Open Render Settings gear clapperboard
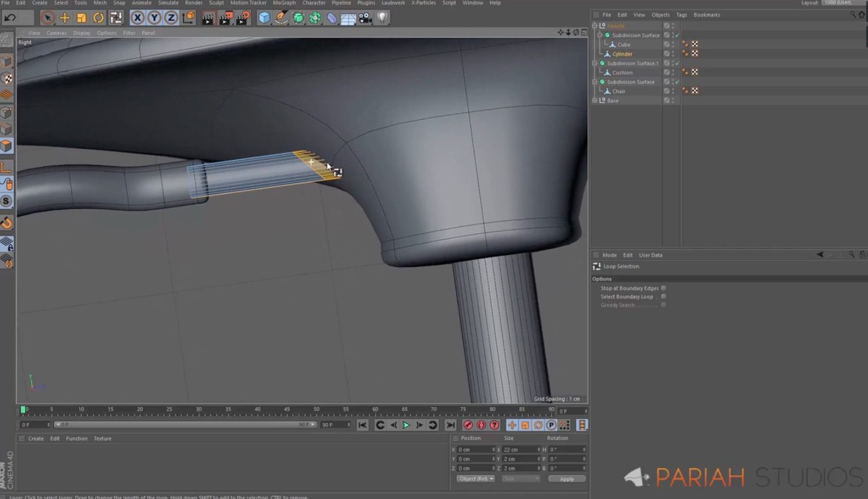The image size is (868, 499). tap(243, 17)
